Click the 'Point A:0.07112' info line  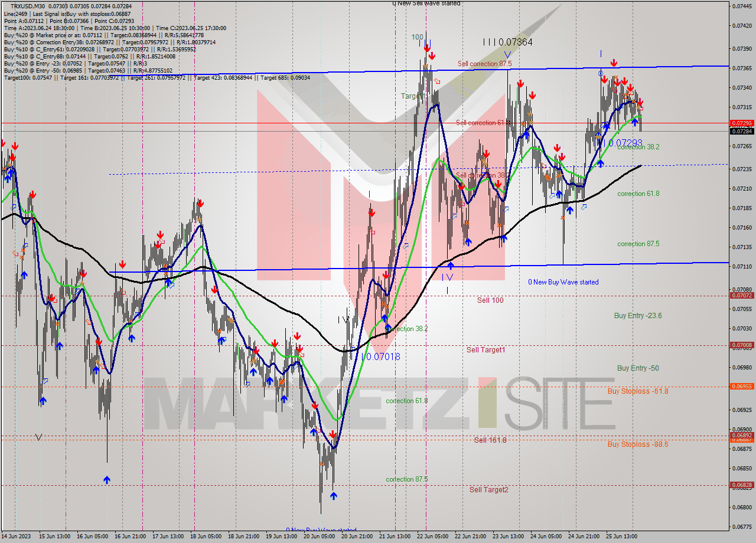tap(69, 21)
